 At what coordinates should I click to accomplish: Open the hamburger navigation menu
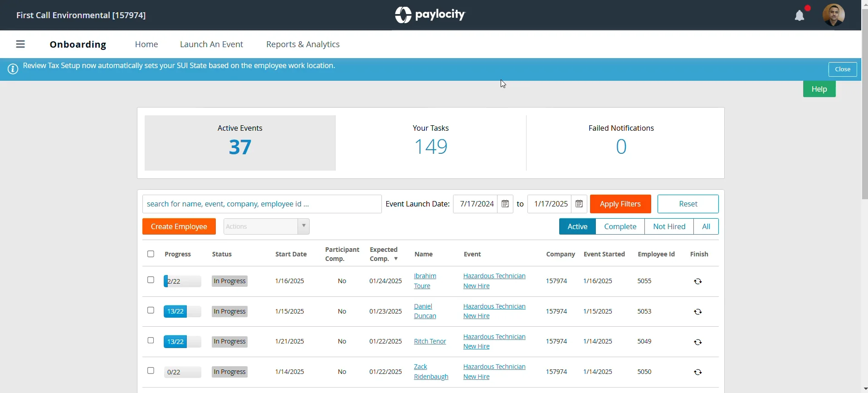[x=20, y=44]
